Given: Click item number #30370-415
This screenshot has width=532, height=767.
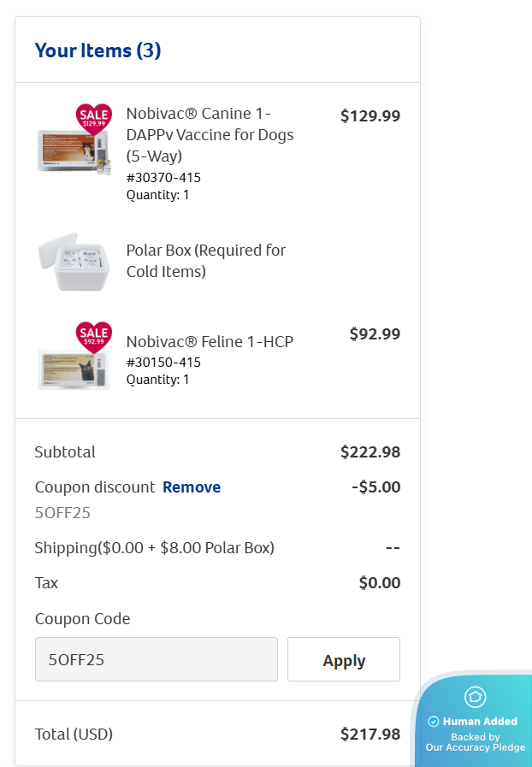Looking at the screenshot, I should pos(163,178).
